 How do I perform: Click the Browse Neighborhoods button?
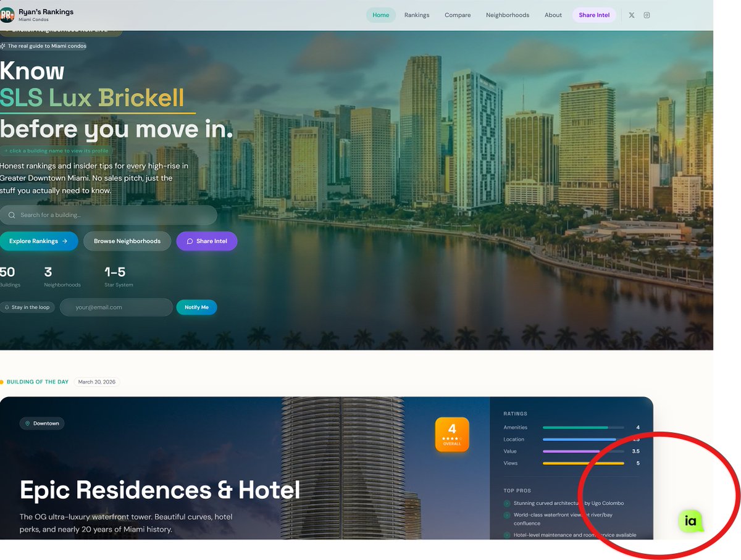tap(127, 241)
